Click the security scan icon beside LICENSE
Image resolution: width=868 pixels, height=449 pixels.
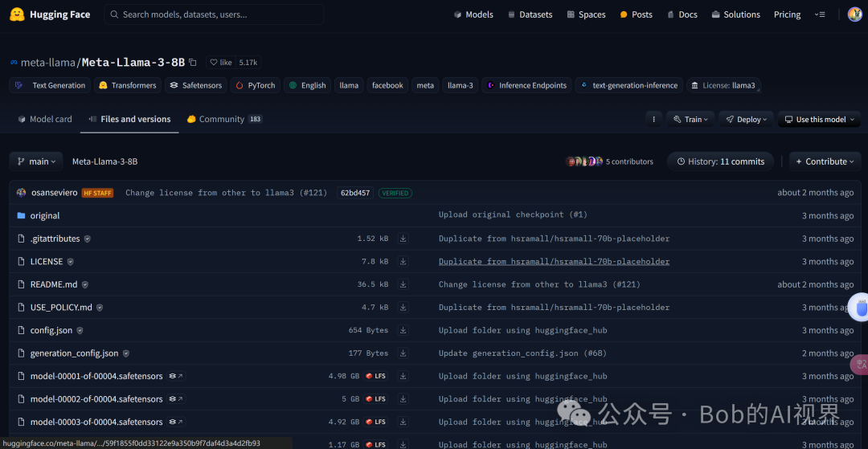[x=70, y=262]
